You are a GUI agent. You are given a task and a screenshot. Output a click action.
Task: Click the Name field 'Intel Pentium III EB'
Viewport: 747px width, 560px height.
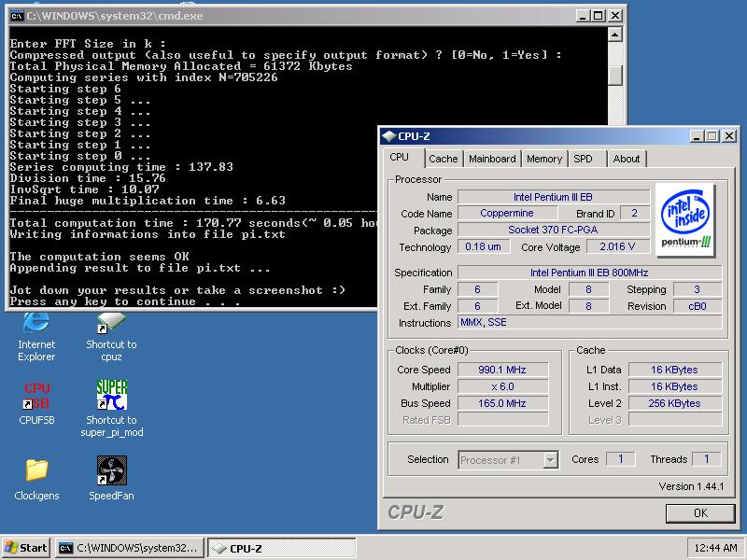point(554,197)
